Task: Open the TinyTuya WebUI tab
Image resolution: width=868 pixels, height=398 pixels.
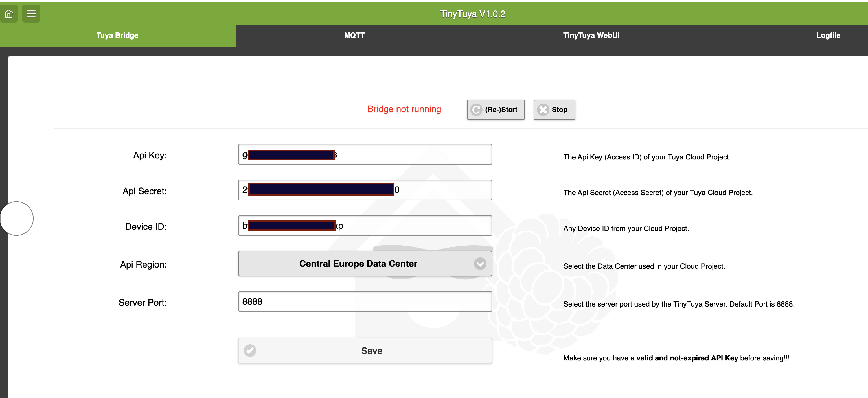Action: (x=591, y=35)
